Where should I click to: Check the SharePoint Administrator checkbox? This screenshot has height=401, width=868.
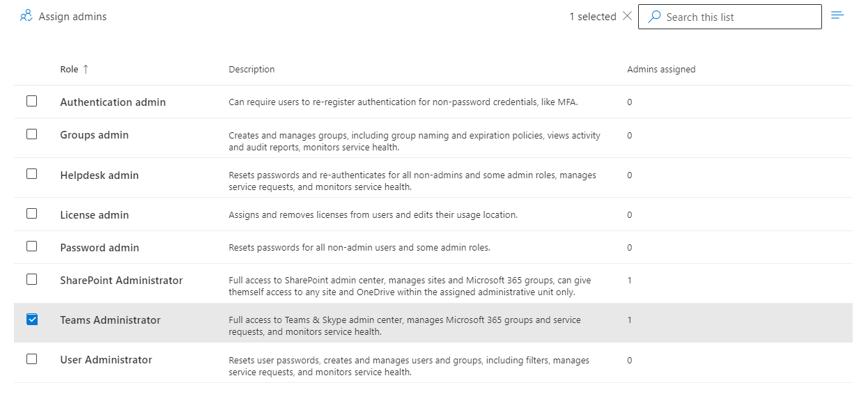31,279
